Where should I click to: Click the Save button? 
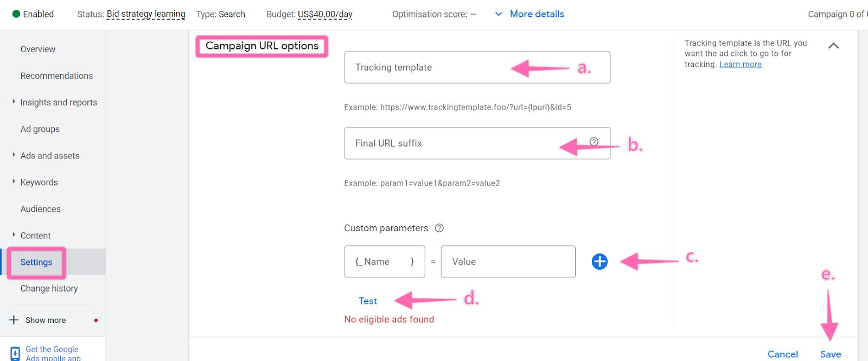(x=831, y=354)
